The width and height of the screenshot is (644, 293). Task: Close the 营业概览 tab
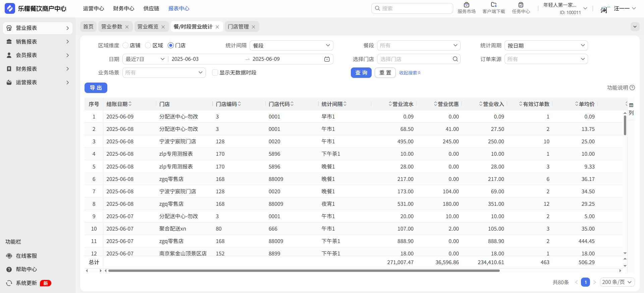click(163, 27)
